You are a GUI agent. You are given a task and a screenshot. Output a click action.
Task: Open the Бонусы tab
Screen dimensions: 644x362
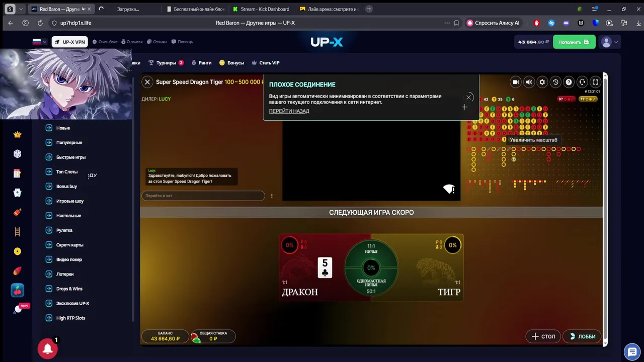coord(231,63)
